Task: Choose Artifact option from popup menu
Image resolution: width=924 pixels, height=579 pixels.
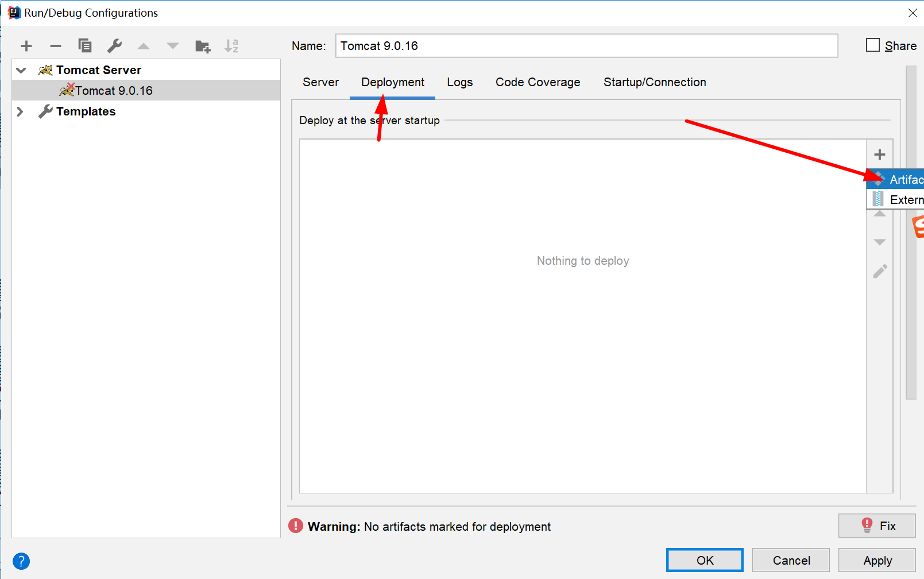Action: pyautogui.click(x=895, y=179)
